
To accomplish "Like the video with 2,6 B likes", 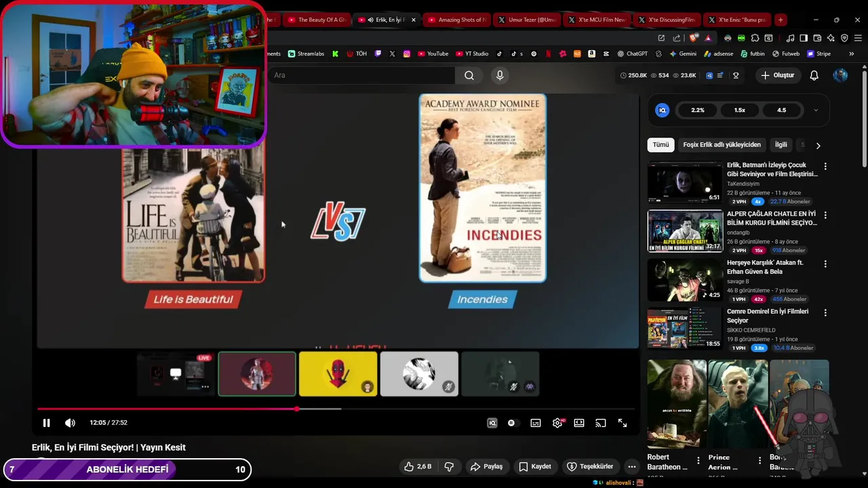I will point(418,466).
